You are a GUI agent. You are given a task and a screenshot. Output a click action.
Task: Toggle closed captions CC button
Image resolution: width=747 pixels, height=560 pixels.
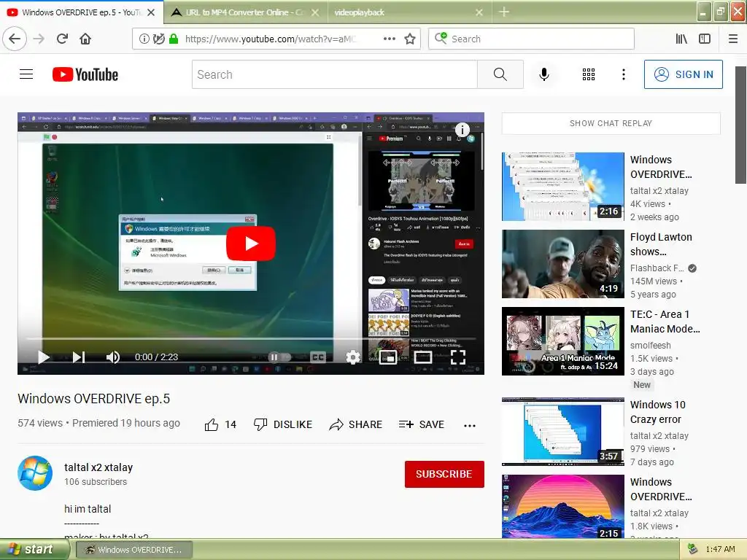point(318,357)
